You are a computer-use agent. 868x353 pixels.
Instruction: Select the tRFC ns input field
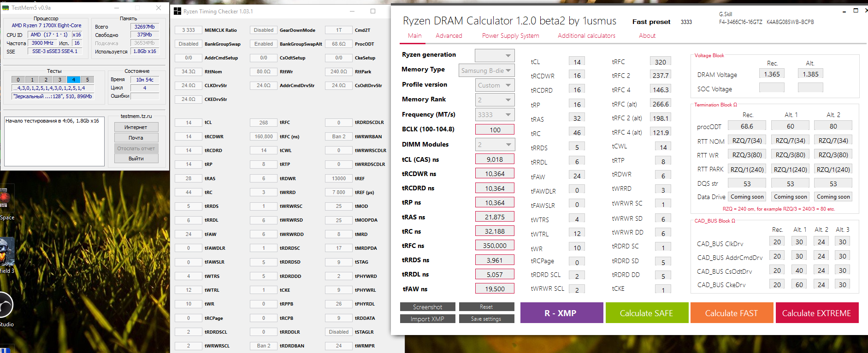coord(495,246)
